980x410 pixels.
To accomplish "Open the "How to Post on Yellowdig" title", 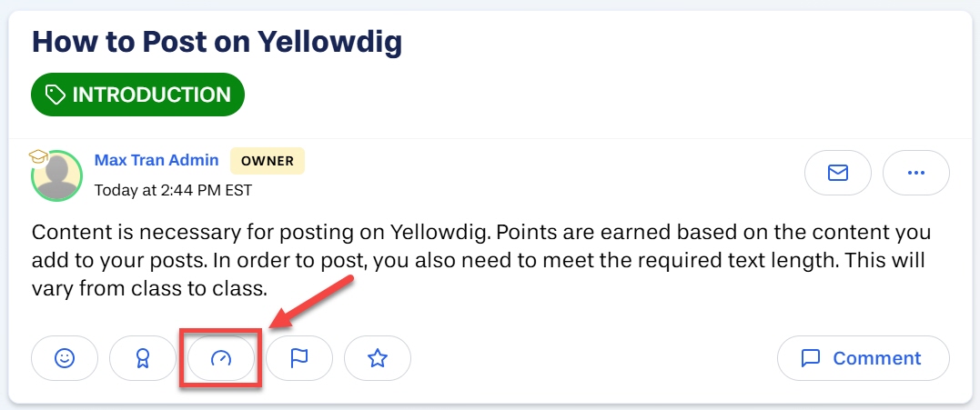I will [x=217, y=43].
